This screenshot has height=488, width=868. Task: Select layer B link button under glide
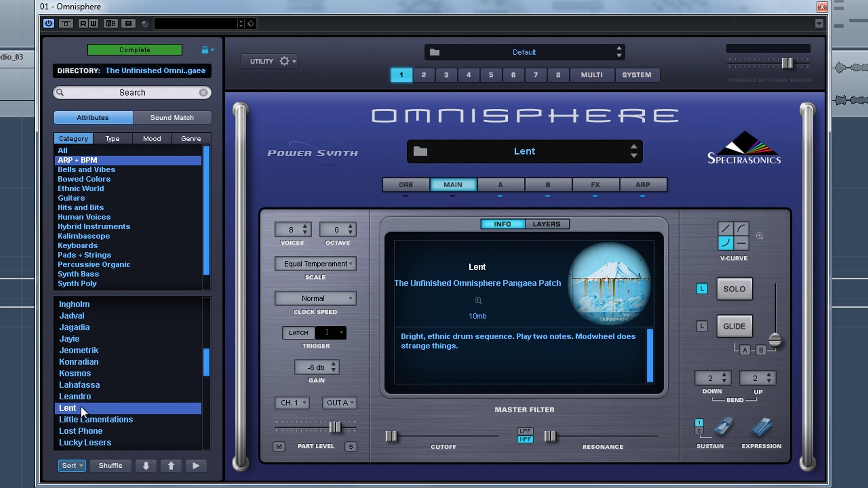click(761, 350)
